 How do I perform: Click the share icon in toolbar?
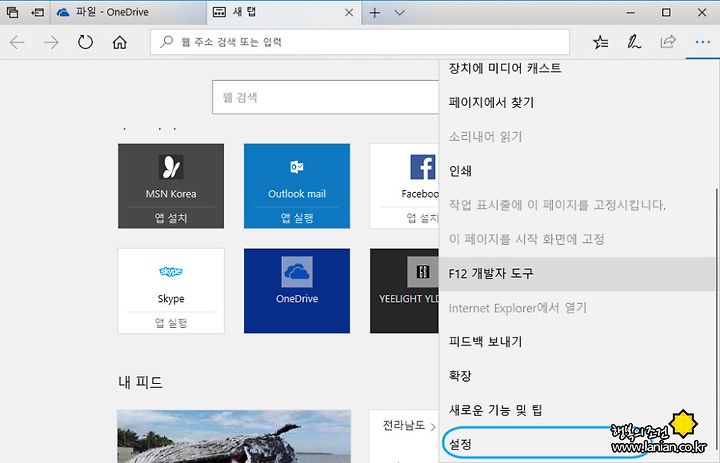pos(668,42)
